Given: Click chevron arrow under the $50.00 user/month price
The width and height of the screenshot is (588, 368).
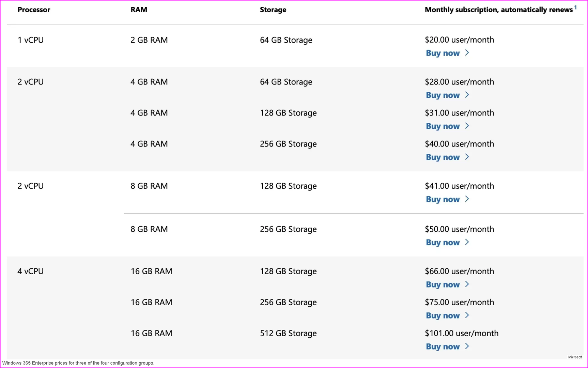Looking at the screenshot, I should coord(467,242).
